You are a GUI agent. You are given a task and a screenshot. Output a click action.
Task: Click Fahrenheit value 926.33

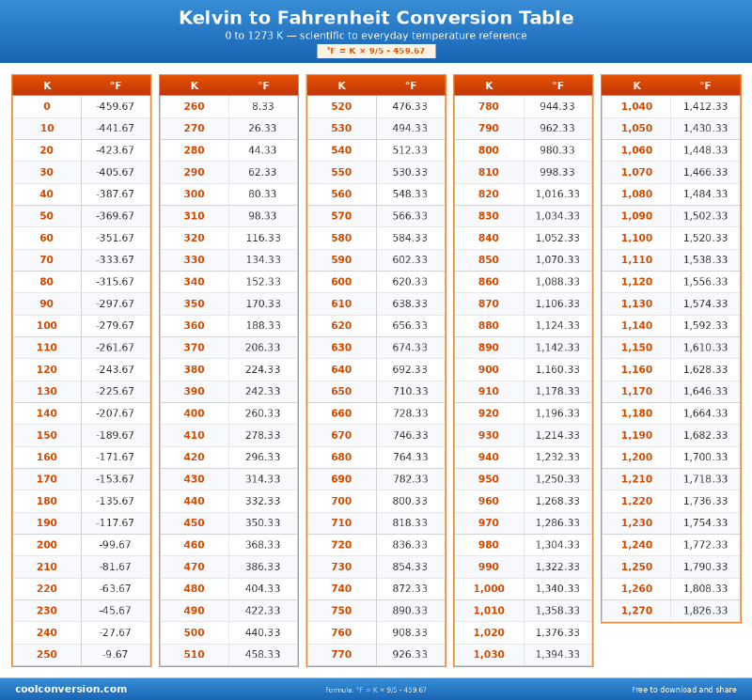[411, 655]
